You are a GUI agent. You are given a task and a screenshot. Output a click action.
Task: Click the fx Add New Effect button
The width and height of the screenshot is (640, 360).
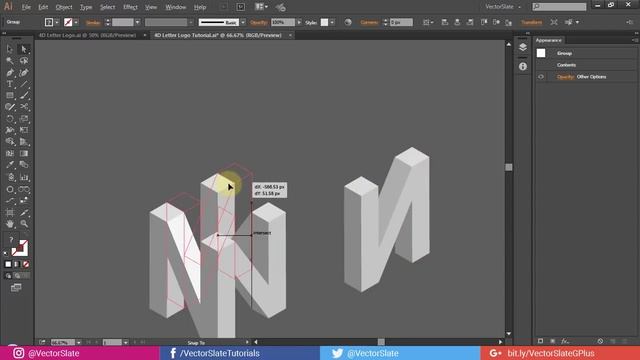tap(565, 341)
